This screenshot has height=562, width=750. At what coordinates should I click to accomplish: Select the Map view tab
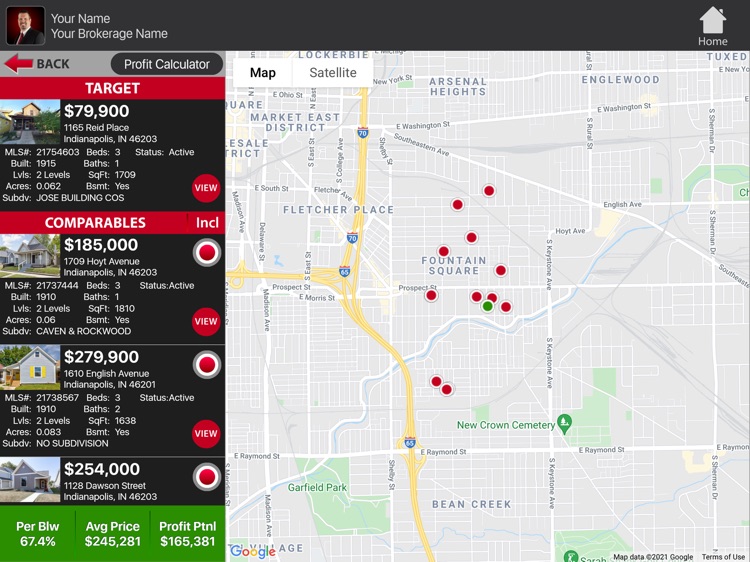tap(263, 73)
